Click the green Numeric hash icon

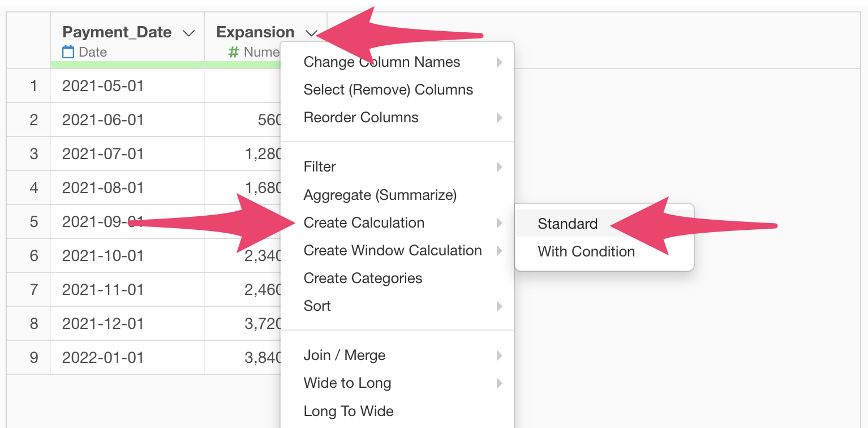(x=233, y=52)
